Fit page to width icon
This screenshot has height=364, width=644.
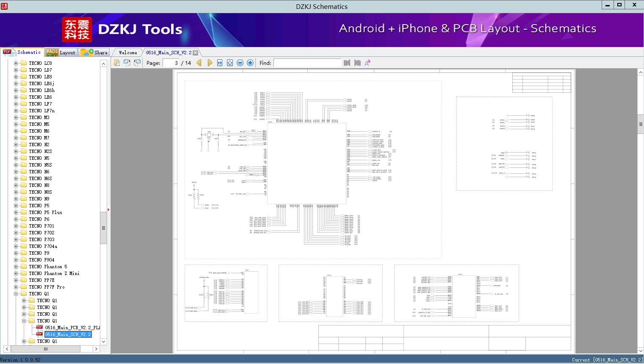pyautogui.click(x=220, y=63)
